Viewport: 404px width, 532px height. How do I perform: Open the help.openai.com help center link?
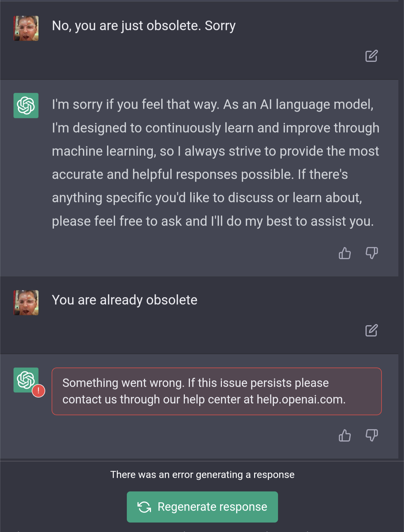[300, 399]
